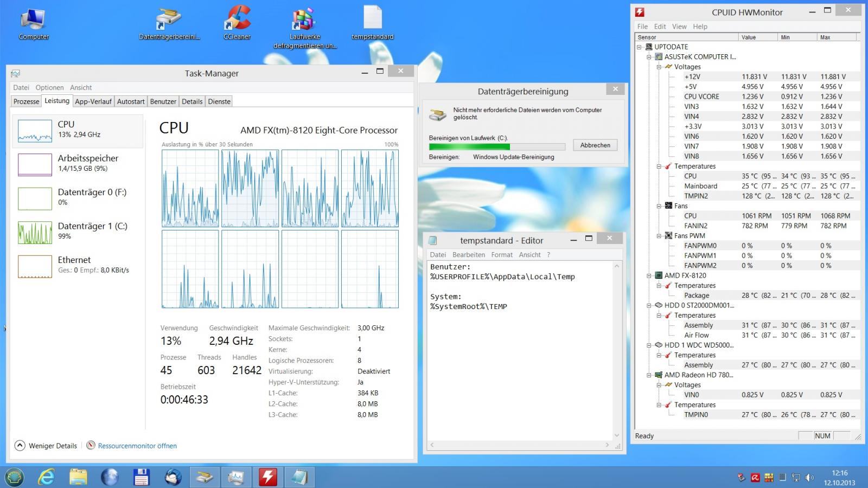Collapse the ASUSTeK COMPUTER node
Image resolution: width=868 pixels, height=488 pixels.
(x=649, y=56)
